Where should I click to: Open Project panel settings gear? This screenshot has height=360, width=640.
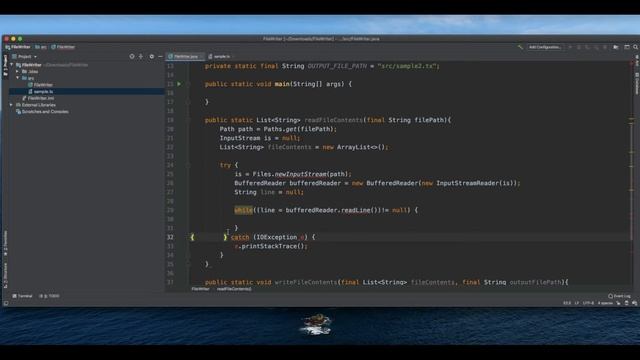click(x=151, y=56)
